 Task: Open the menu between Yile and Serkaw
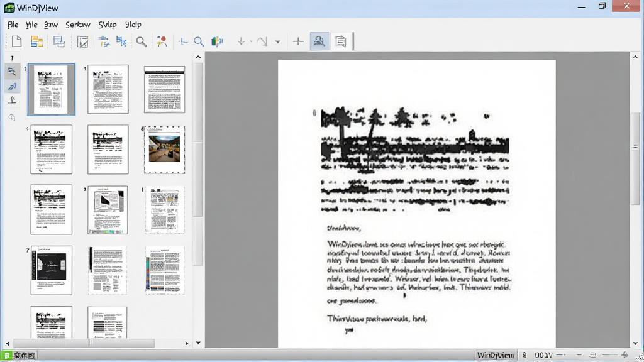51,25
